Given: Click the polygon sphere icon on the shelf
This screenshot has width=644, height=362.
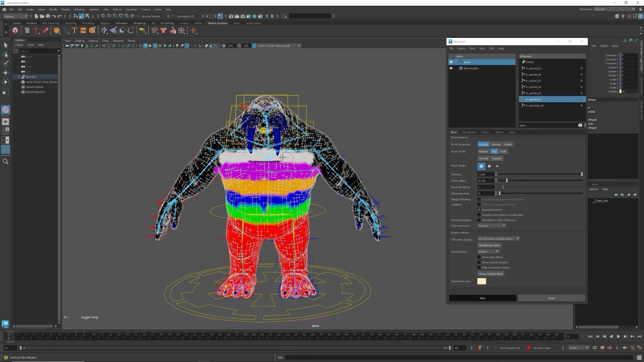Looking at the screenshot, I should coord(56,29).
